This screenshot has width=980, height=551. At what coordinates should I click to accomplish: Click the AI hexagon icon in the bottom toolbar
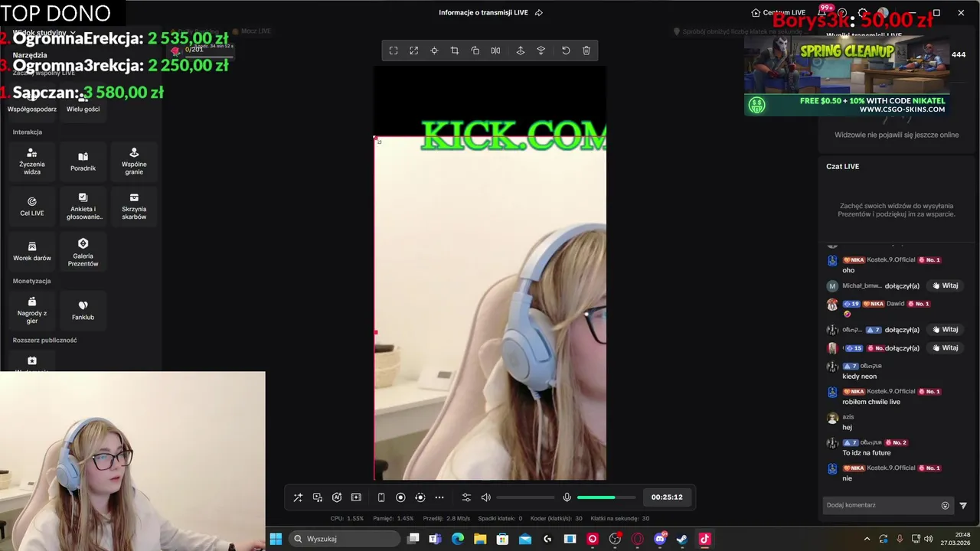(337, 497)
